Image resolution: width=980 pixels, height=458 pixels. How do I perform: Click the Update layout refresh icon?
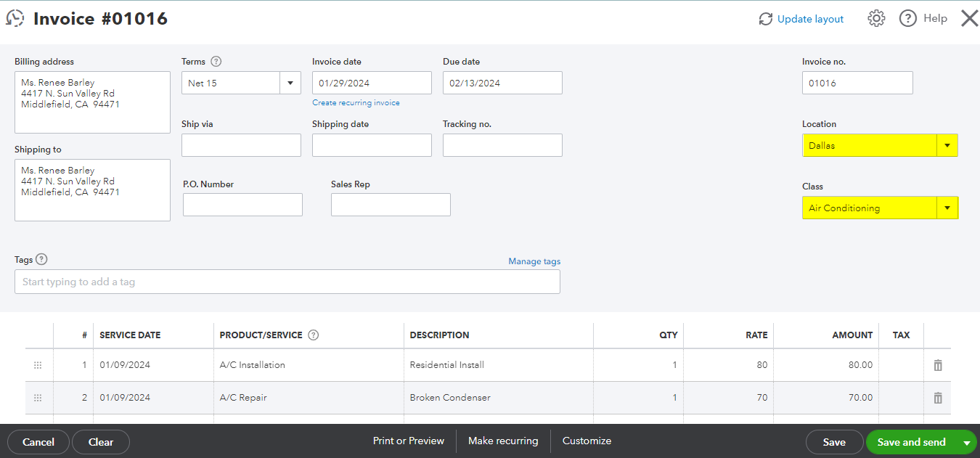tap(765, 19)
